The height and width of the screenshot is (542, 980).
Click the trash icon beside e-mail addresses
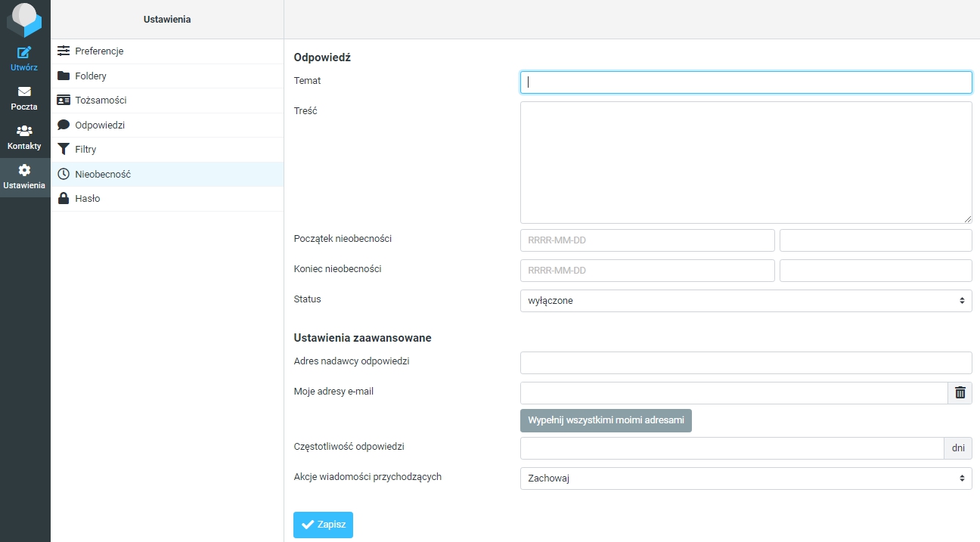point(960,392)
